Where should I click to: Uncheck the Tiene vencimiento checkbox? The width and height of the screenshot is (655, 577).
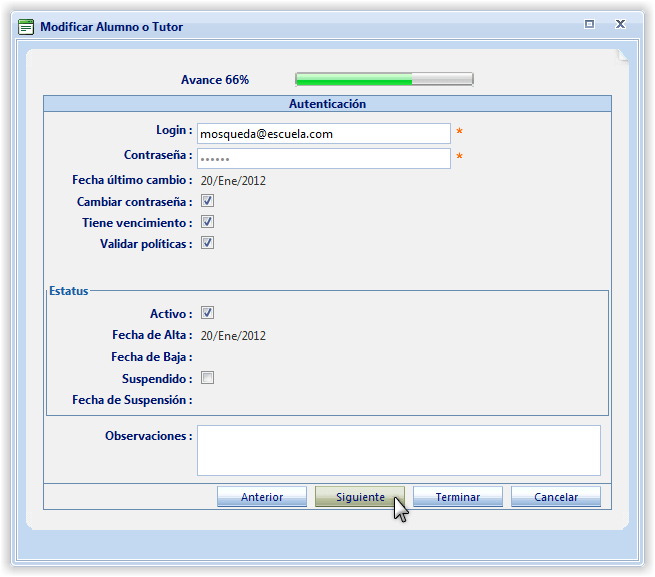[x=207, y=222]
